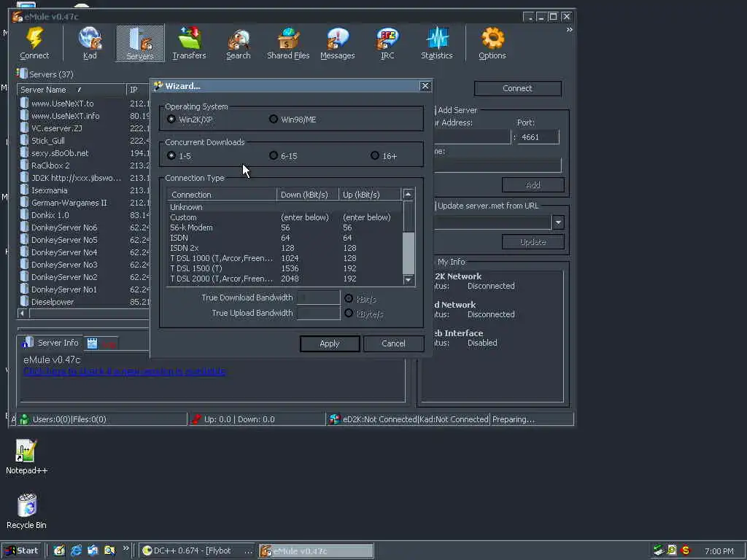This screenshot has width=747, height=560.
Task: Select the Win98/ME operating system option
Action: click(x=274, y=119)
